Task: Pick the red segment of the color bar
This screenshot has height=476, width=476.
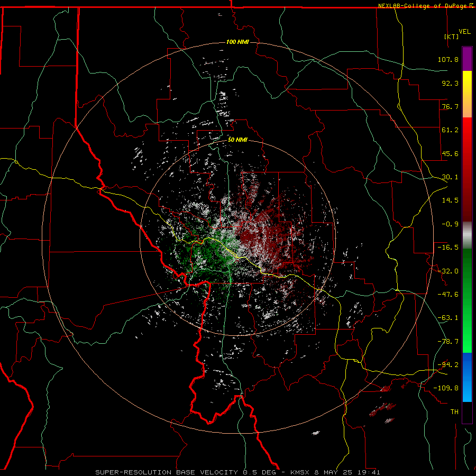Action: point(467,169)
